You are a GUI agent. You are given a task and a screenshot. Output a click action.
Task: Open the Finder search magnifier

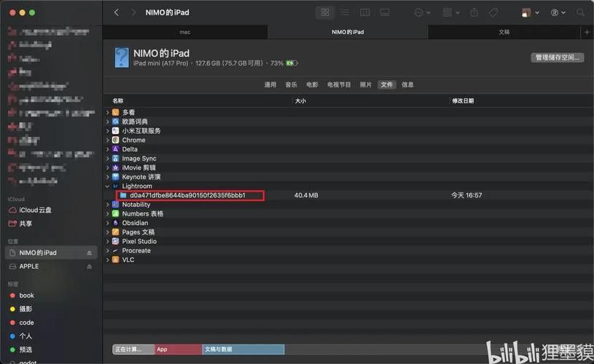click(x=580, y=12)
